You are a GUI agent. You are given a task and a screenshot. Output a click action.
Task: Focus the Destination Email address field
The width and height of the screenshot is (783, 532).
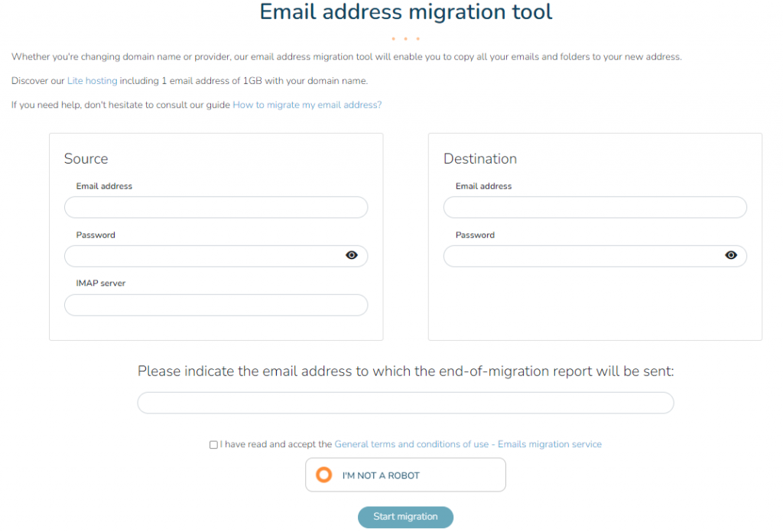click(595, 207)
